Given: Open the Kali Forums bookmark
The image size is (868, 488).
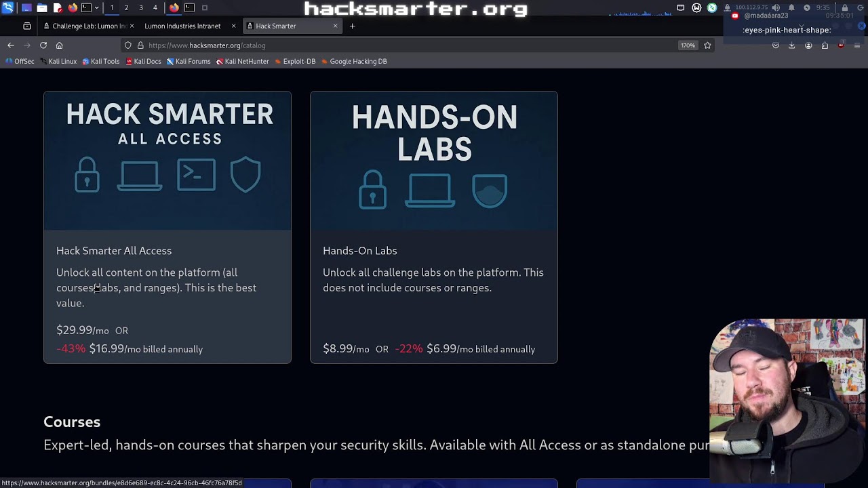Looking at the screenshot, I should tap(189, 61).
